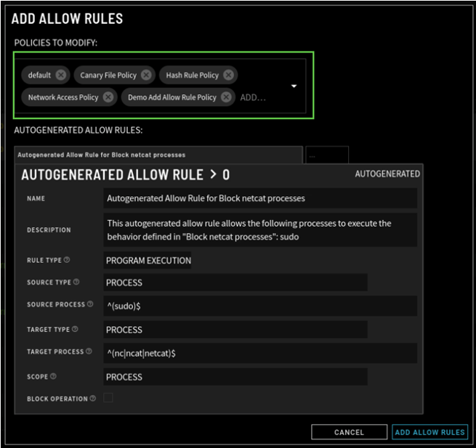Open the policies dropdown arrow
This screenshot has height=448, width=476.
(294, 86)
